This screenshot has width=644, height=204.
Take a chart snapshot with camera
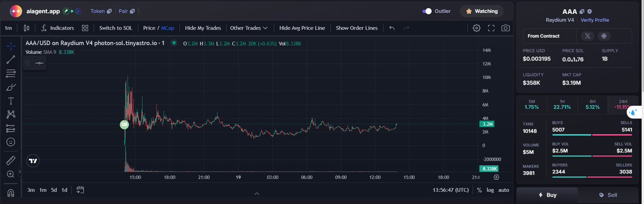506,28
